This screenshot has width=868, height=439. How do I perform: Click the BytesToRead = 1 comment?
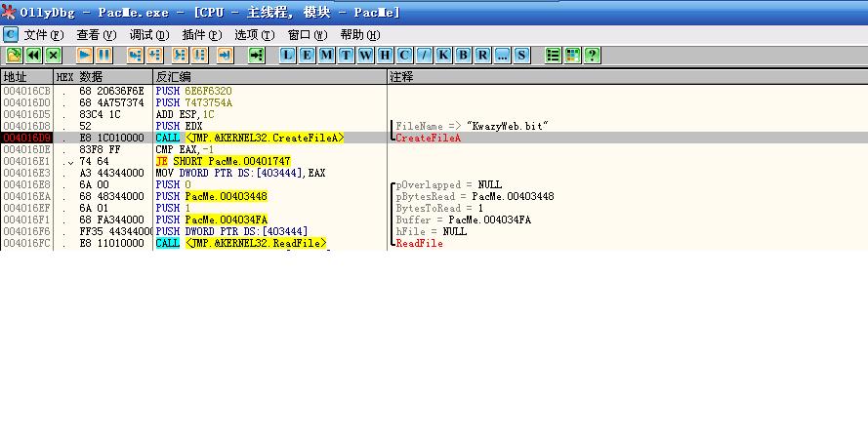click(x=439, y=208)
